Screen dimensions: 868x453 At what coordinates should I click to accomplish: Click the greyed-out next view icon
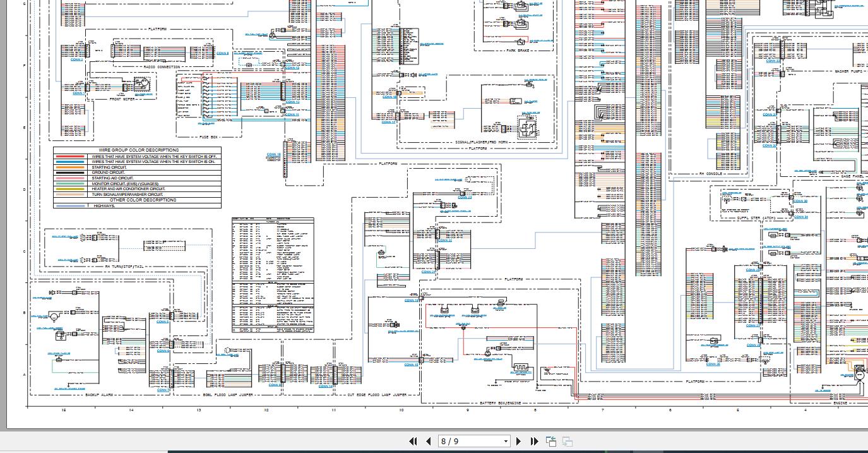[568, 442]
